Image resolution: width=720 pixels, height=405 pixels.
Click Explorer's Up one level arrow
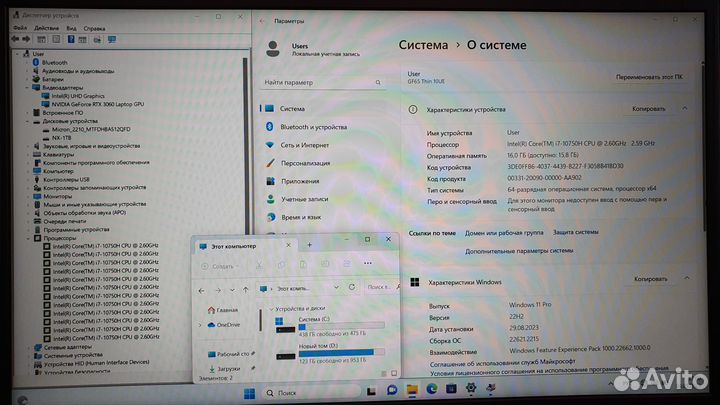coord(245,290)
